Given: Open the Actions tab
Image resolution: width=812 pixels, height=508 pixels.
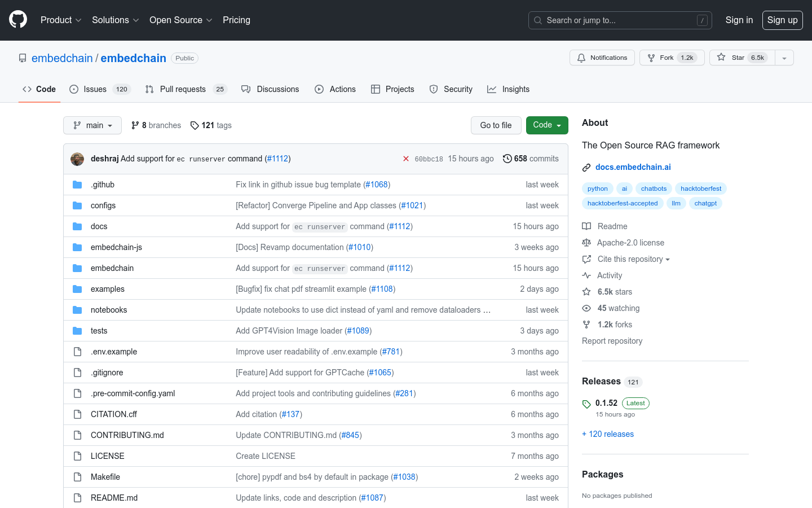Looking at the screenshot, I should (x=335, y=89).
